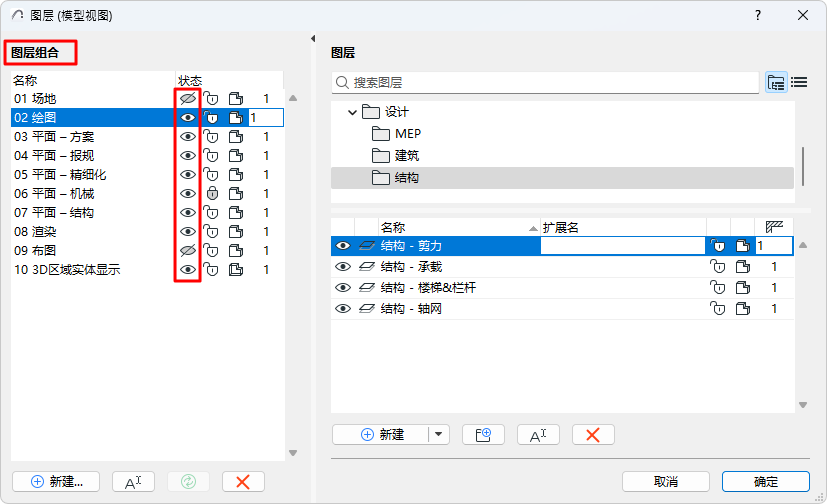The height and width of the screenshot is (504, 827).
Task: Toggle visibility for 04 平面 – 报规
Action: (188, 156)
